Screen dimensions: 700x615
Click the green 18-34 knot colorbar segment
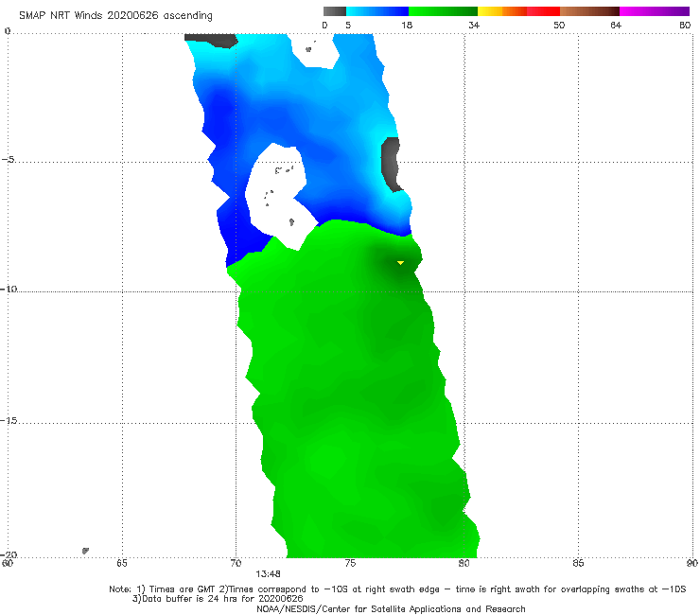[444, 11]
